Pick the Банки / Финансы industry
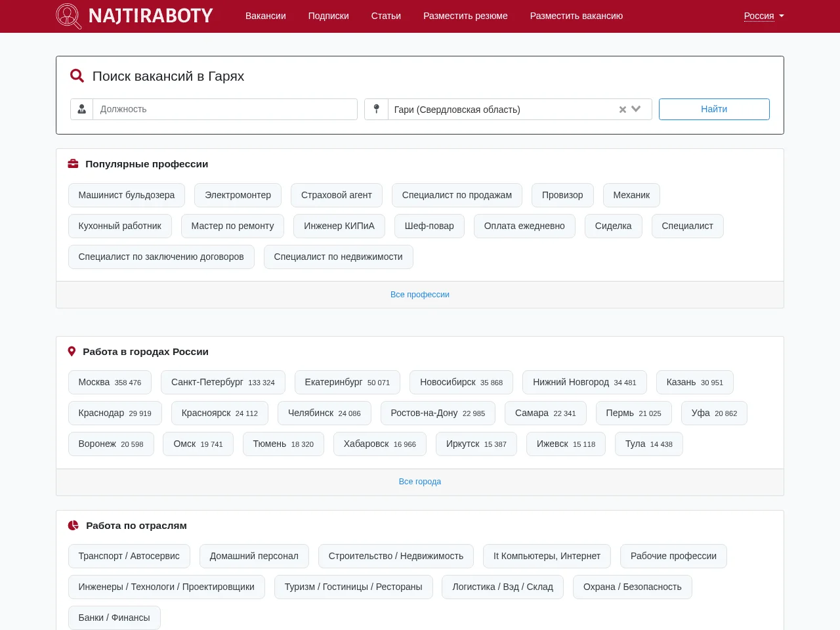The height and width of the screenshot is (630, 840). pyautogui.click(x=114, y=618)
